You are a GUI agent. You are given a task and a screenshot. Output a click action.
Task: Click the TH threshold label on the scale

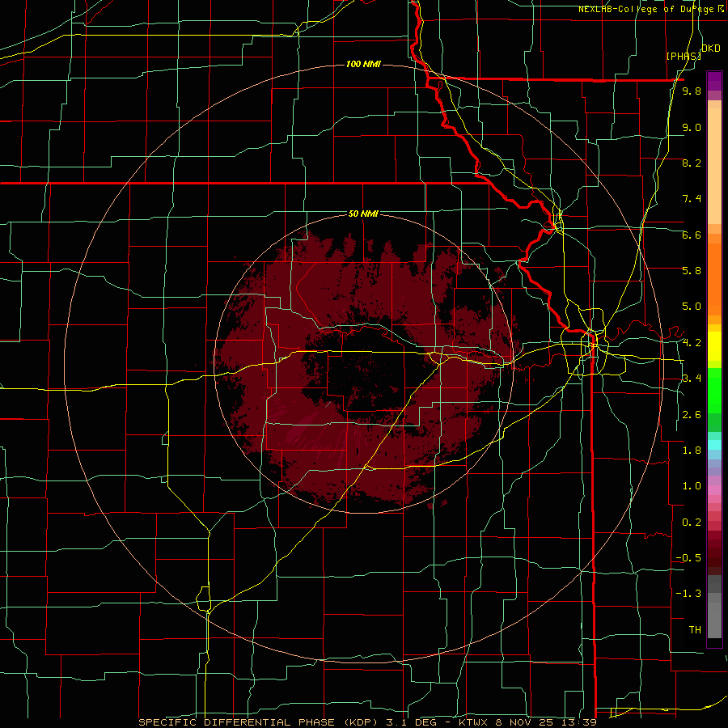coord(695,630)
